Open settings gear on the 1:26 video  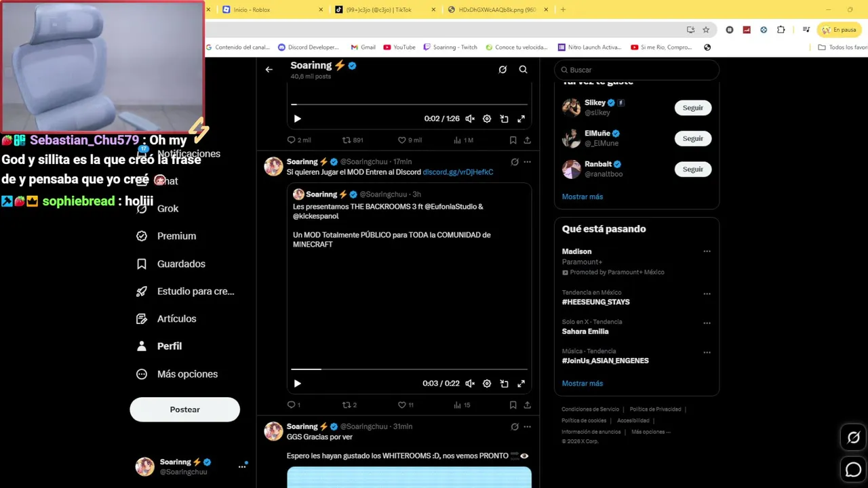point(487,119)
